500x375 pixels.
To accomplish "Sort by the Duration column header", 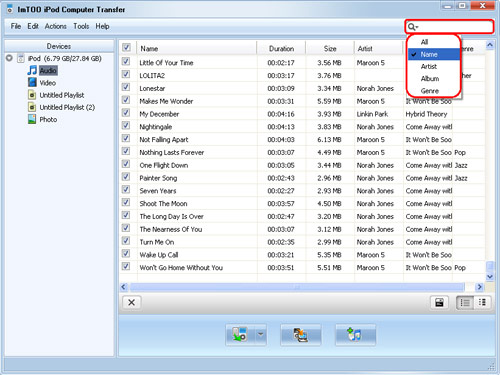I will (281, 49).
